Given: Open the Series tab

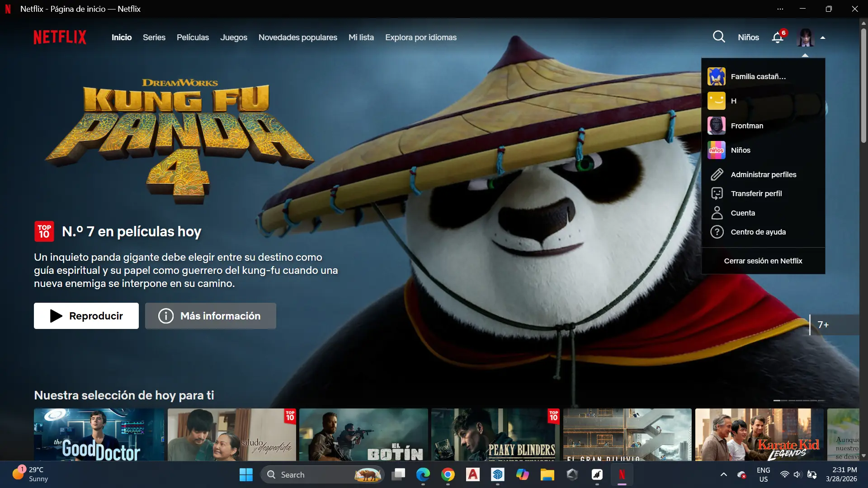Looking at the screenshot, I should coord(154,38).
